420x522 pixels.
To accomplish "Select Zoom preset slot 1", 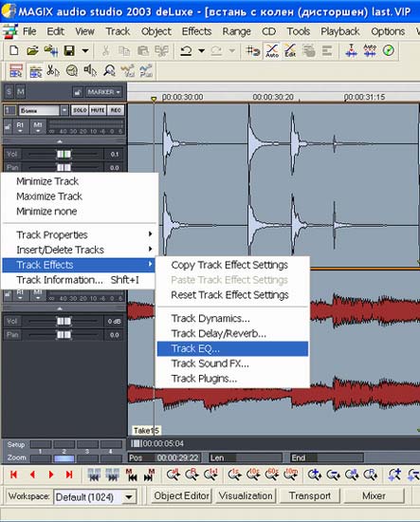I will tap(41, 458).
